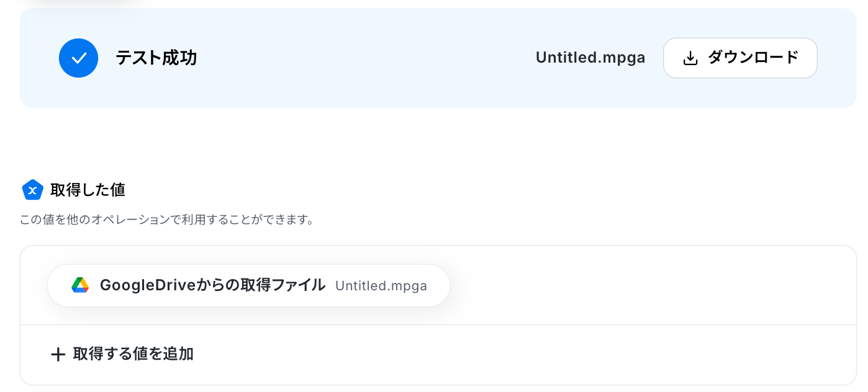The image size is (868, 392).
Task: Click Untitled.mpga value inside the Google Drive chip
Action: click(381, 286)
